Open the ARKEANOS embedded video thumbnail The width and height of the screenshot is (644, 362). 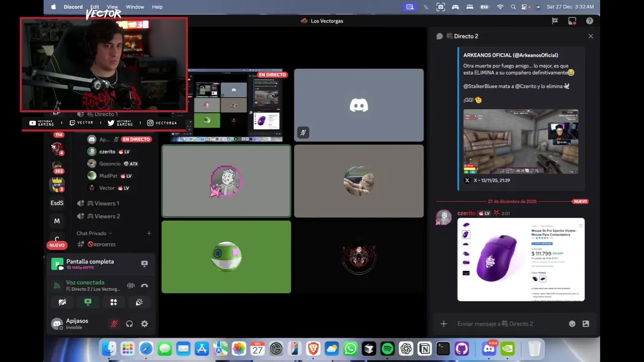click(521, 141)
